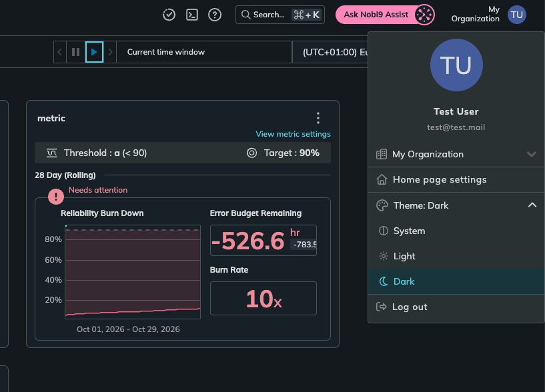Click the 28 Day (Rolling) label
Screen dimensions: 545x392
(65, 175)
